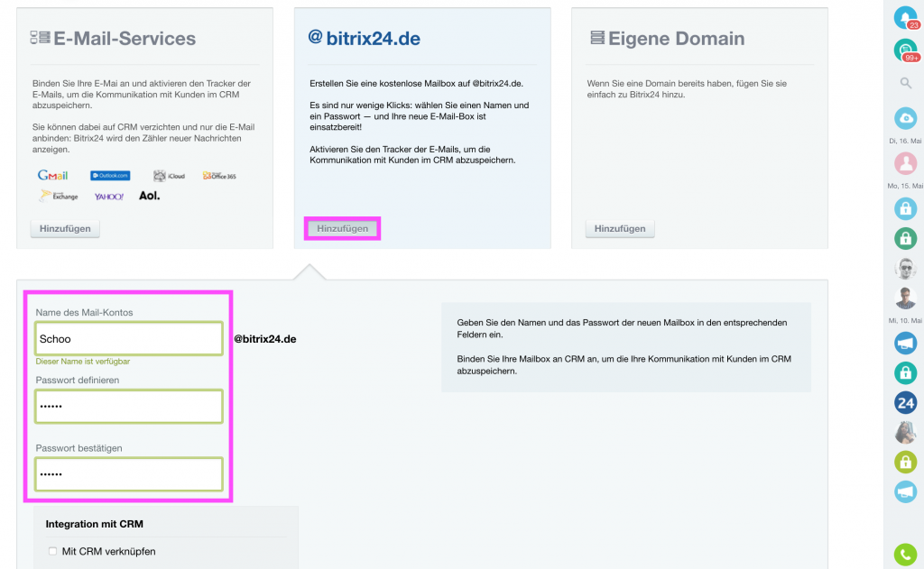The width and height of the screenshot is (924, 569).
Task: Click the Passwort definieren label
Action: (78, 381)
